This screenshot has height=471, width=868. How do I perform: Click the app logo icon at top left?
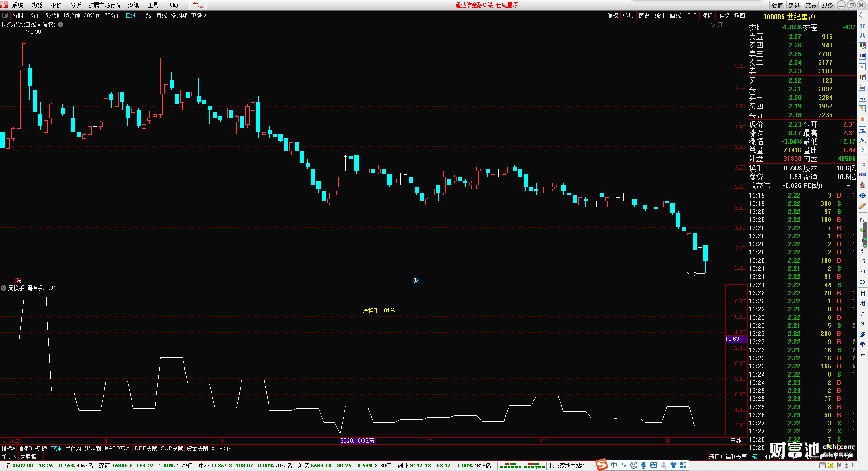4,5
